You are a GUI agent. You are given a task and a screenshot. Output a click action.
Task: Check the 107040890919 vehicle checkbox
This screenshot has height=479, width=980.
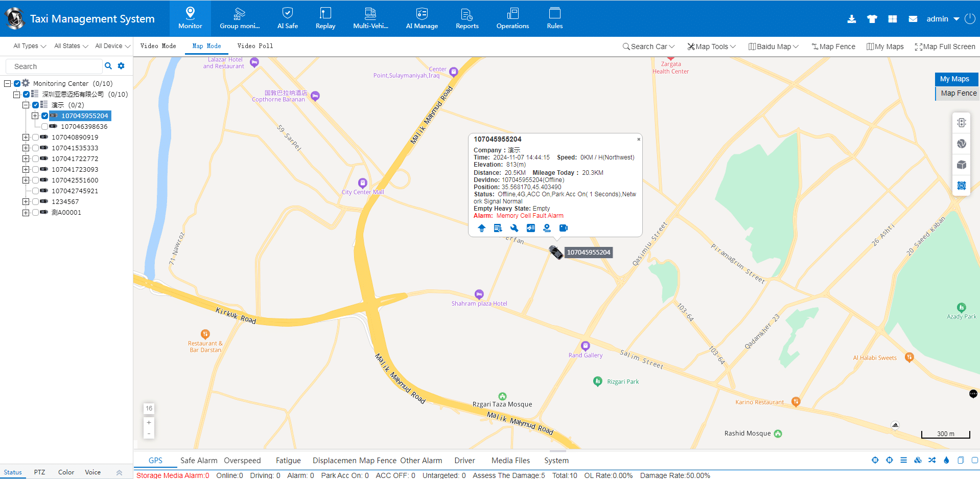36,137
